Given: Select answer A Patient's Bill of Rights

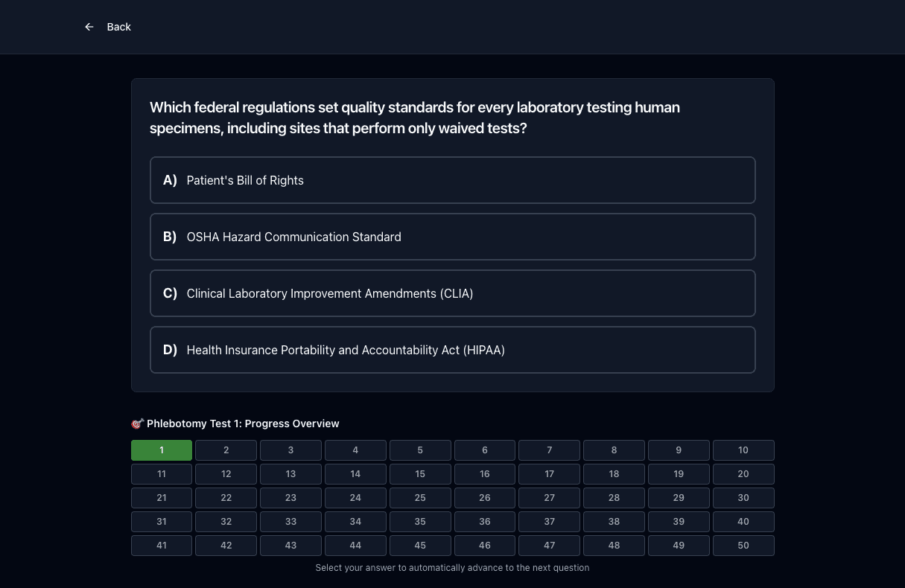Looking at the screenshot, I should pyautogui.click(x=453, y=180).
